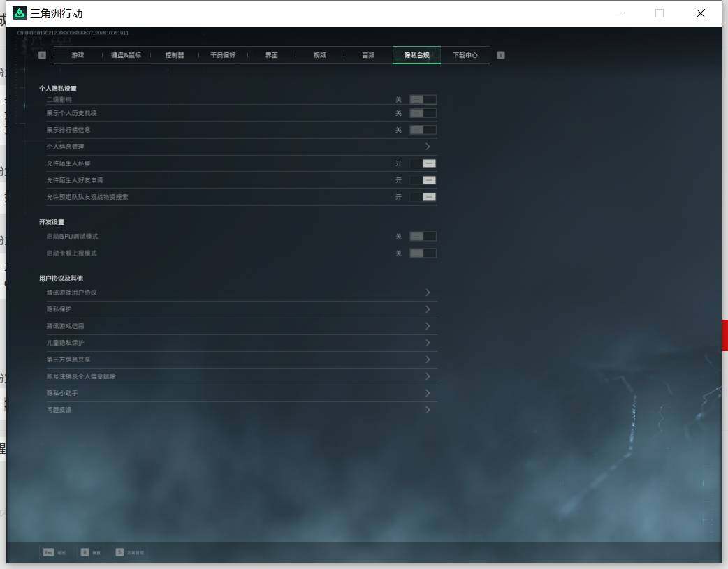Click the window title 三角洲行动
728x569 pixels.
tap(57, 14)
